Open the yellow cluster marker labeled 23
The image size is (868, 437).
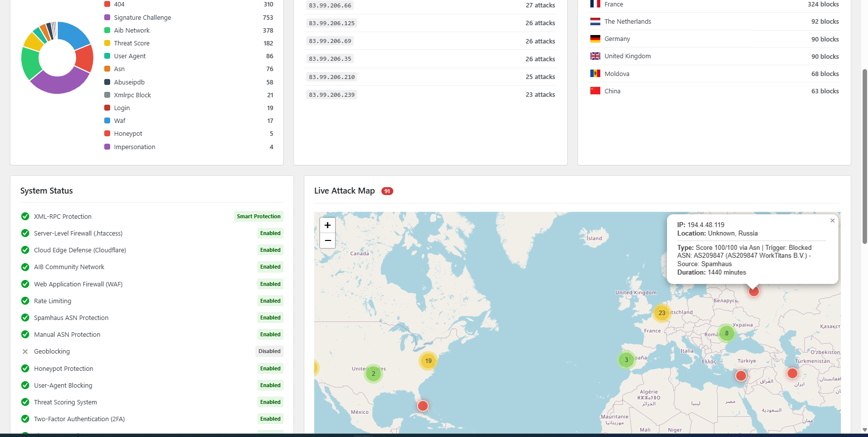(661, 313)
